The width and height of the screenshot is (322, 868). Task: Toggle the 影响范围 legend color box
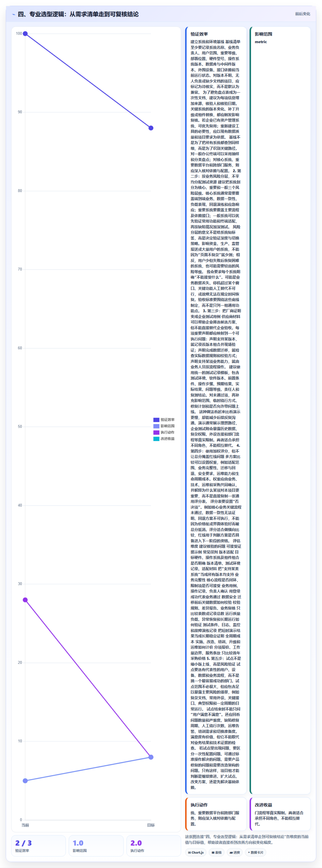(x=156, y=426)
